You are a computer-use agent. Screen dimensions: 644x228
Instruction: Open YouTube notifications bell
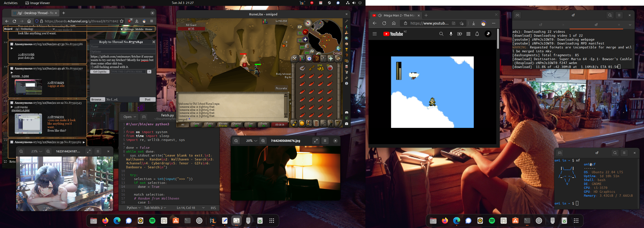[x=477, y=34]
